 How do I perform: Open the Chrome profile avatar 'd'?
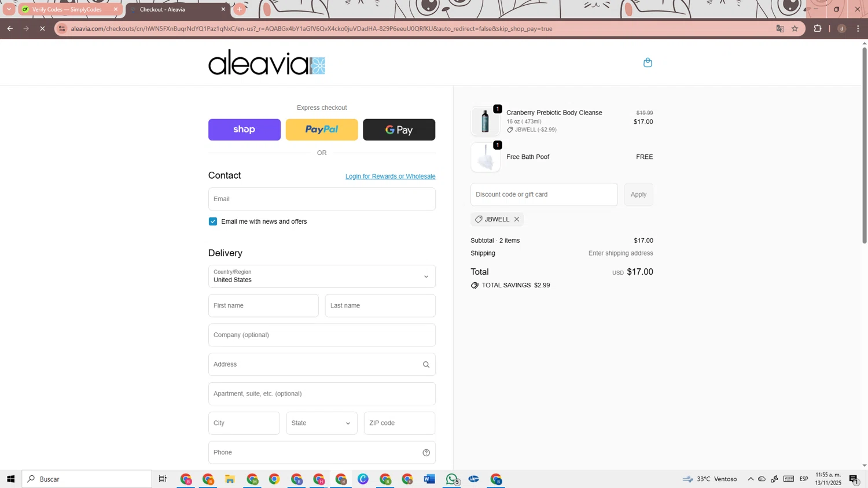pos(842,28)
